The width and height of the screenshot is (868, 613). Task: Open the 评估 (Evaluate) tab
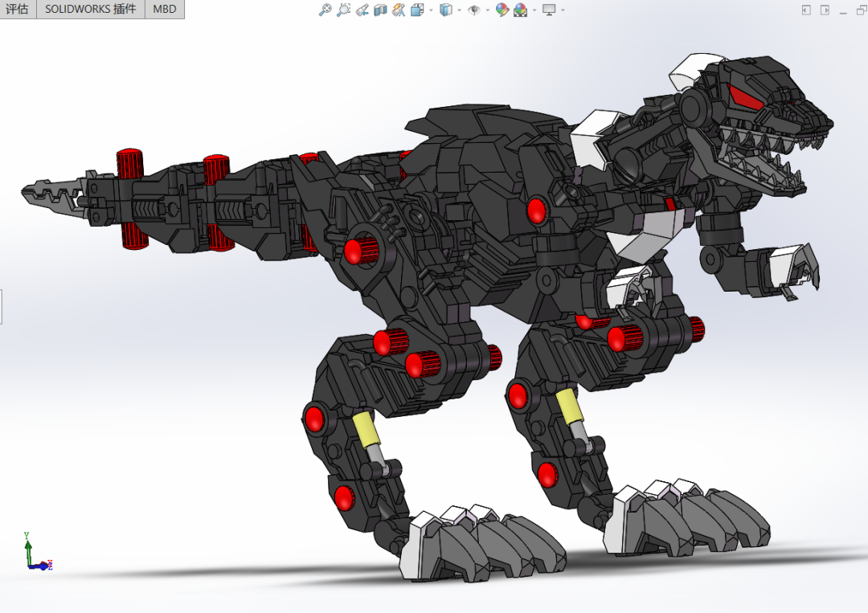[x=17, y=9]
